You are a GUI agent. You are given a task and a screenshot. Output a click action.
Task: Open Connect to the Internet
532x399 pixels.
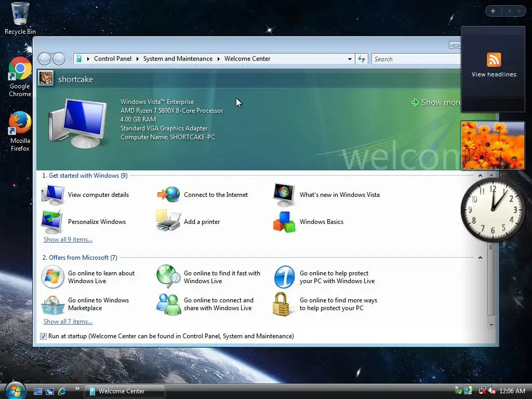[x=202, y=195]
